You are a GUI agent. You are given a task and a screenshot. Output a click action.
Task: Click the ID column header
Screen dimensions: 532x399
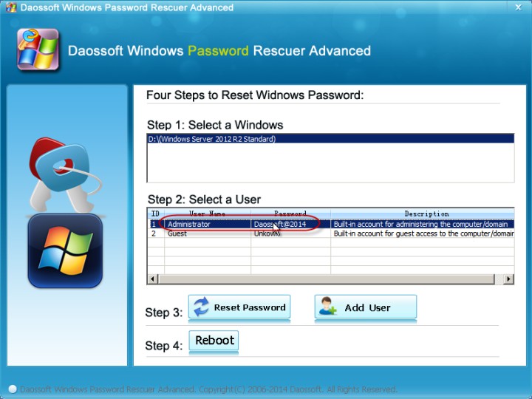[x=156, y=214]
